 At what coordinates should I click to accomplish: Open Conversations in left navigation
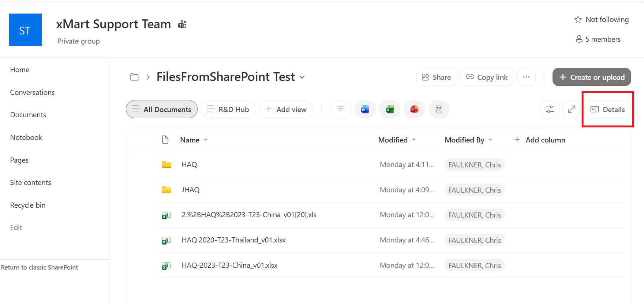pyautogui.click(x=32, y=92)
